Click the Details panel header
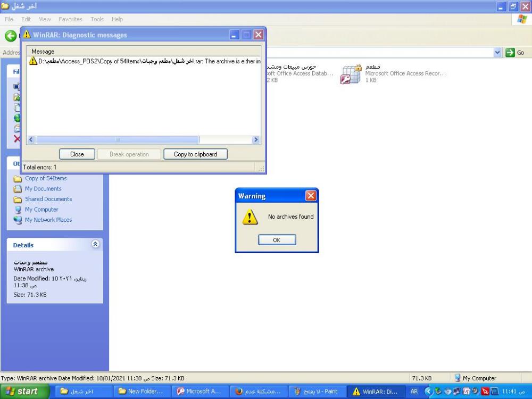The height and width of the screenshot is (399, 532). point(55,245)
